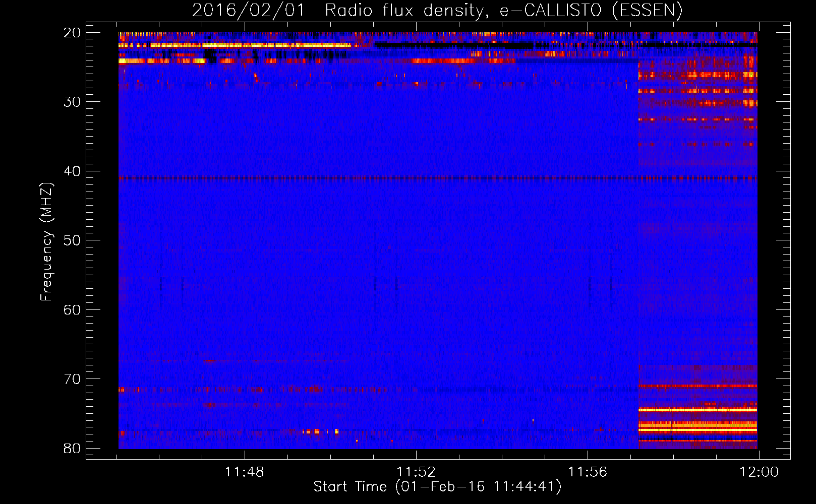Click the 'Frequency (MHZ)' axis label
The height and width of the screenshot is (504, 816).
click(x=46, y=241)
